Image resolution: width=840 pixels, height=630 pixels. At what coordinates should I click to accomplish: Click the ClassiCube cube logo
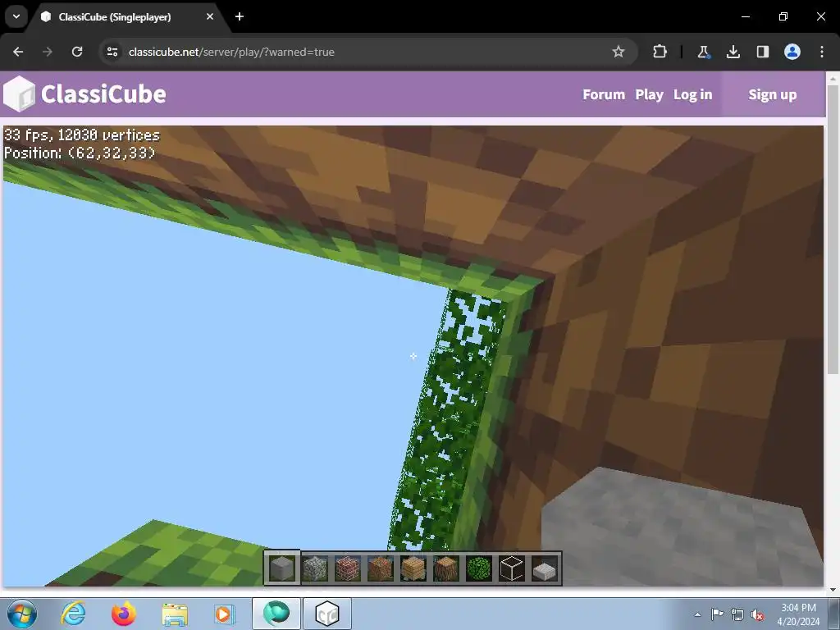coord(20,94)
